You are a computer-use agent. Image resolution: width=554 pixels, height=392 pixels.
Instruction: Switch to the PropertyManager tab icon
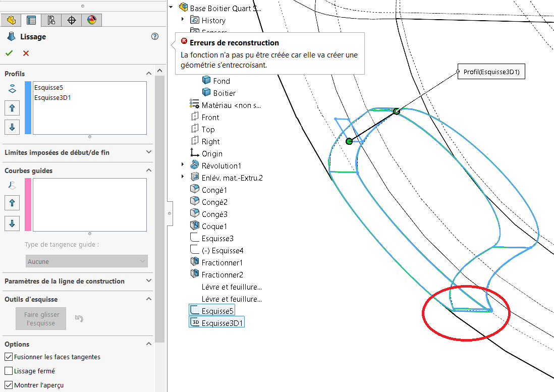pyautogui.click(x=31, y=20)
